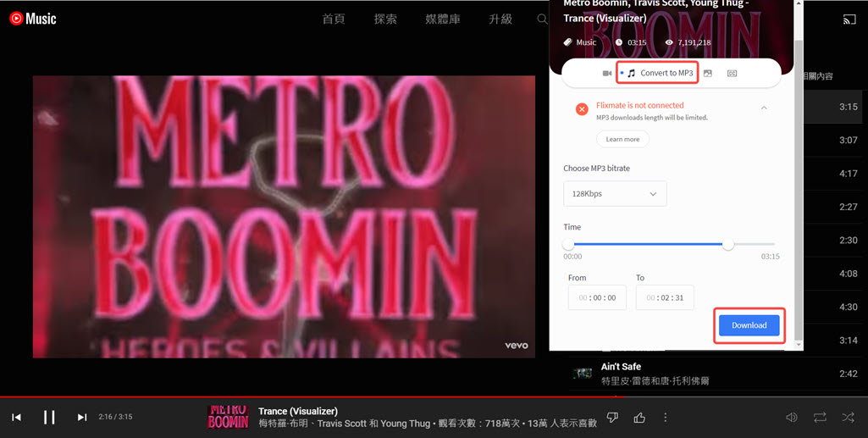This screenshot has height=438, width=868.
Task: Click the red Flixmate error icon
Action: (x=581, y=109)
